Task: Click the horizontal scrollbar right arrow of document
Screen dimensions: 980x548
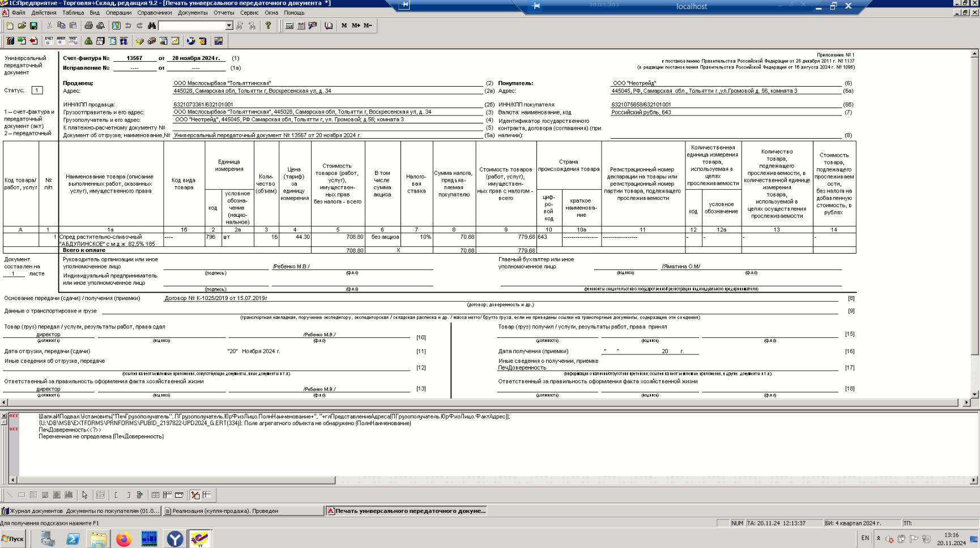Action: click(966, 403)
